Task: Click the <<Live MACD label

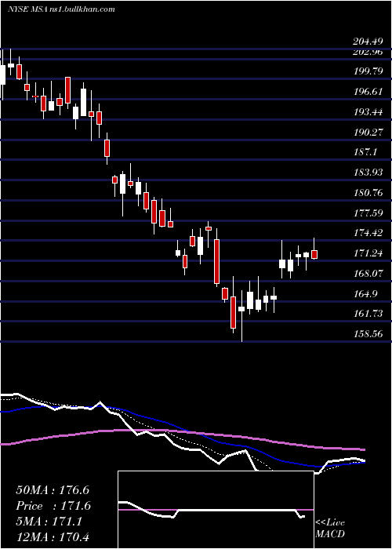Action: point(330,528)
